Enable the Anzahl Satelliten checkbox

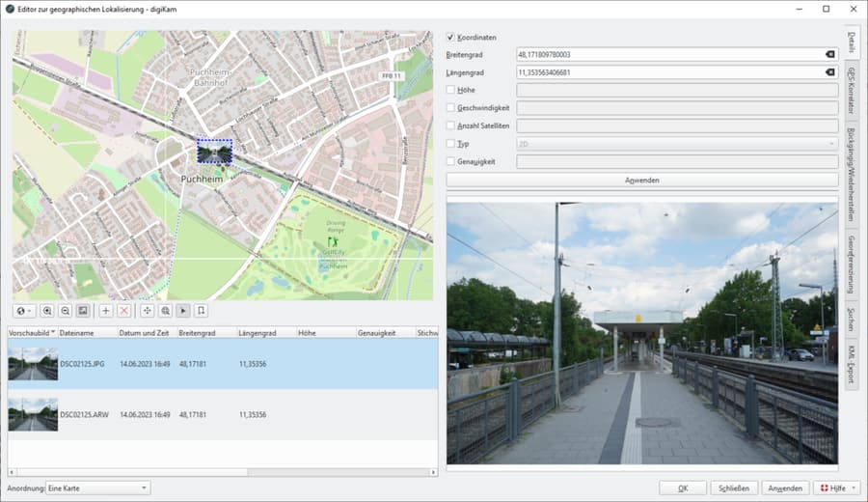click(450, 125)
